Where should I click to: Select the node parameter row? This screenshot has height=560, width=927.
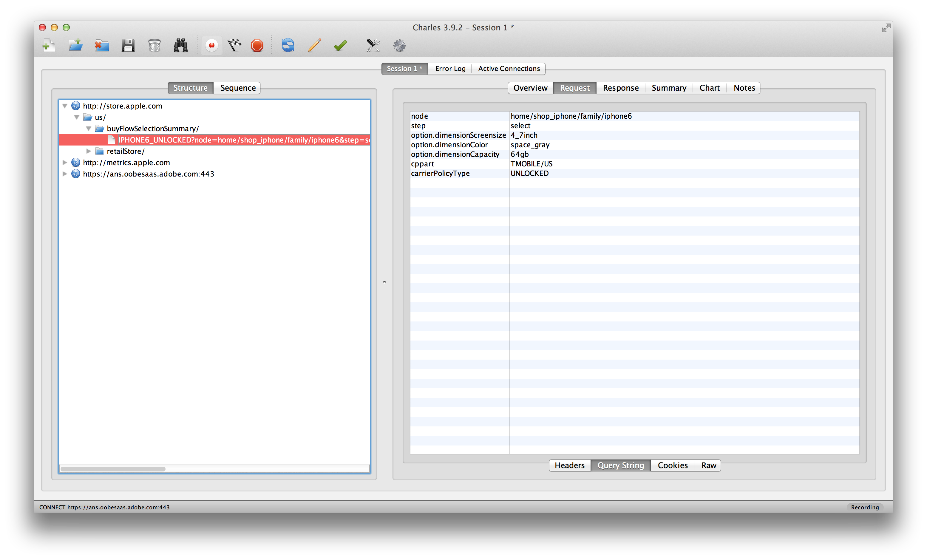tap(635, 116)
